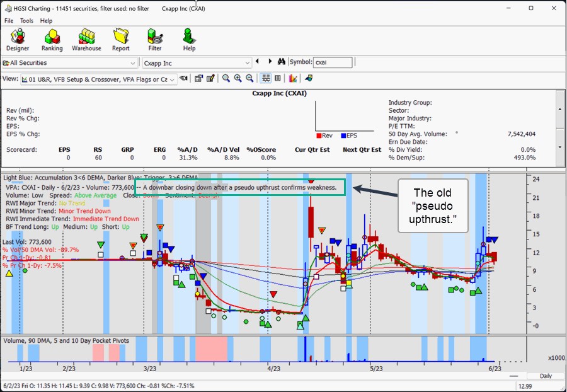Viewport: 567px width, 392px height.
Task: Open the File menu
Action: tap(9, 21)
